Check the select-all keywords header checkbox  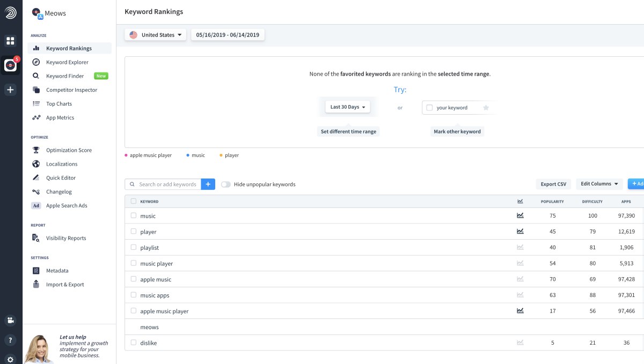(134, 202)
